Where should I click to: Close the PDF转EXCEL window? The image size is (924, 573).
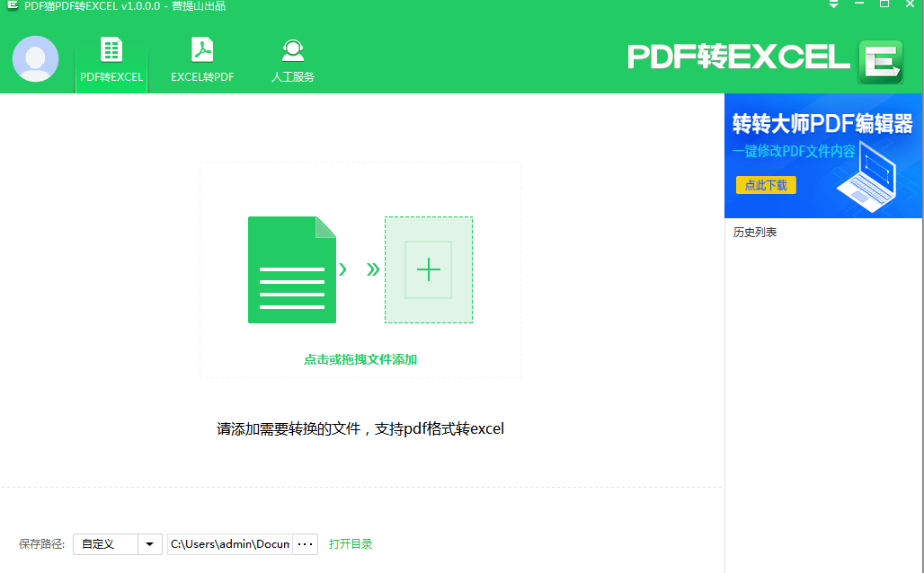[910, 4]
